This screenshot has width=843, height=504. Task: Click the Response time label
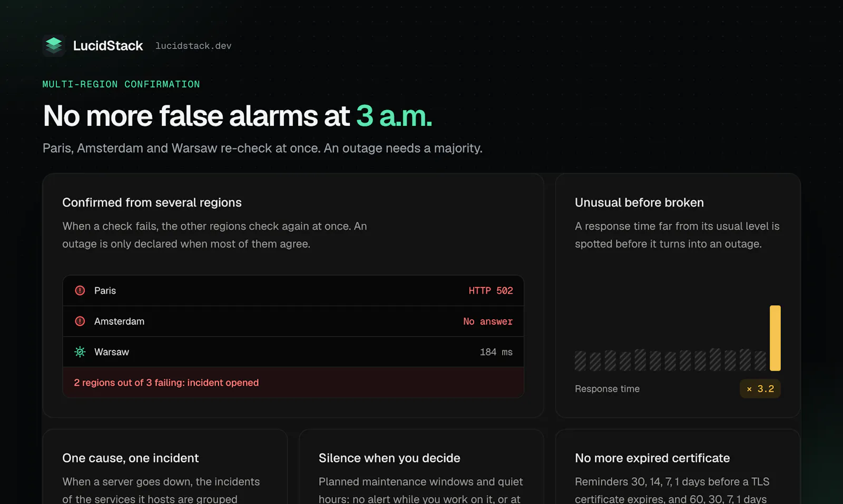pos(607,389)
